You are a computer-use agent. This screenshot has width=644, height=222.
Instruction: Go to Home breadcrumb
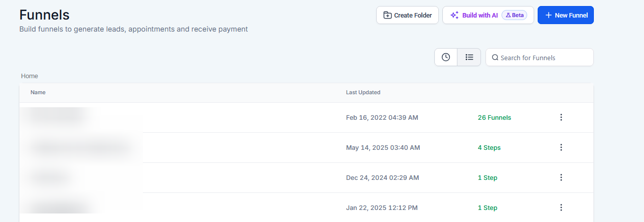pos(30,76)
